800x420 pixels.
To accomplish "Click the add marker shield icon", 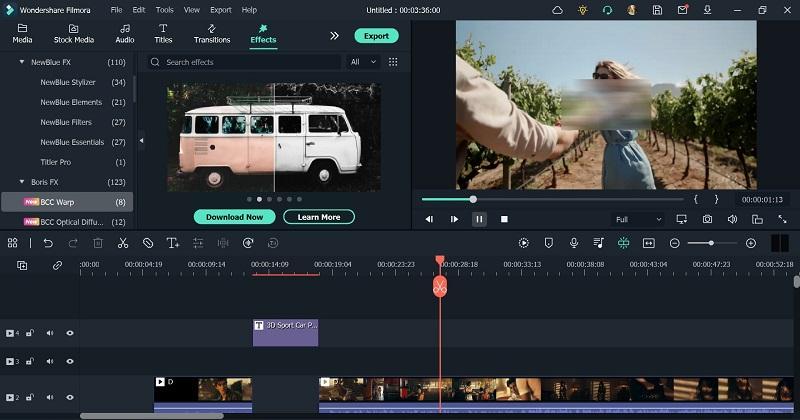I will pos(549,243).
